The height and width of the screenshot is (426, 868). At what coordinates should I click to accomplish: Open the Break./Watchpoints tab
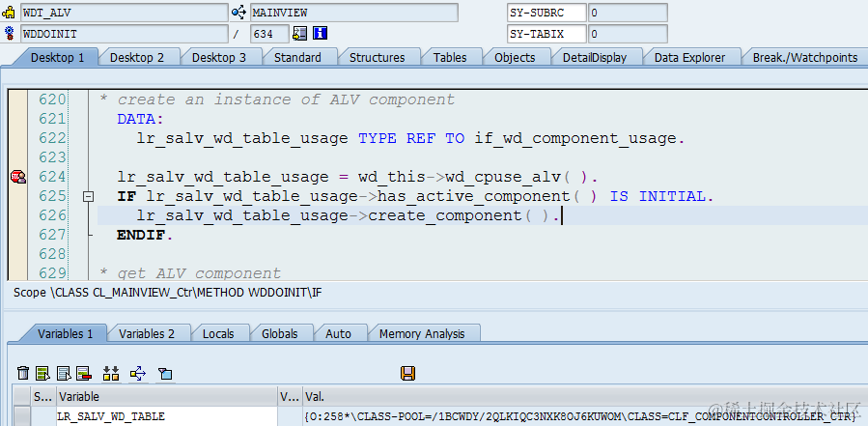coord(805,58)
